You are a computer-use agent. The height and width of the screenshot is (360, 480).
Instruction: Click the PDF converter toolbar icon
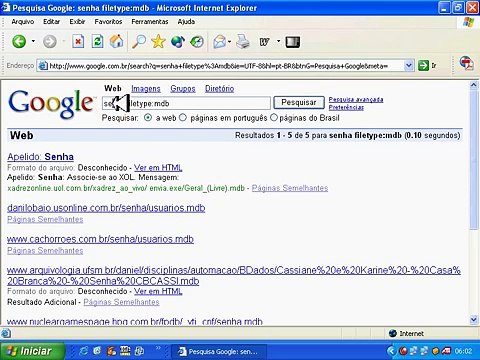[x=467, y=63]
